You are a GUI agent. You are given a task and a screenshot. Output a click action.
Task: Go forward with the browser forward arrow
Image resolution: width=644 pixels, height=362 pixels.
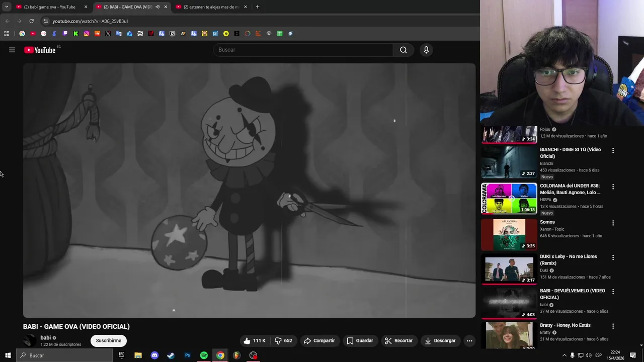point(19,21)
